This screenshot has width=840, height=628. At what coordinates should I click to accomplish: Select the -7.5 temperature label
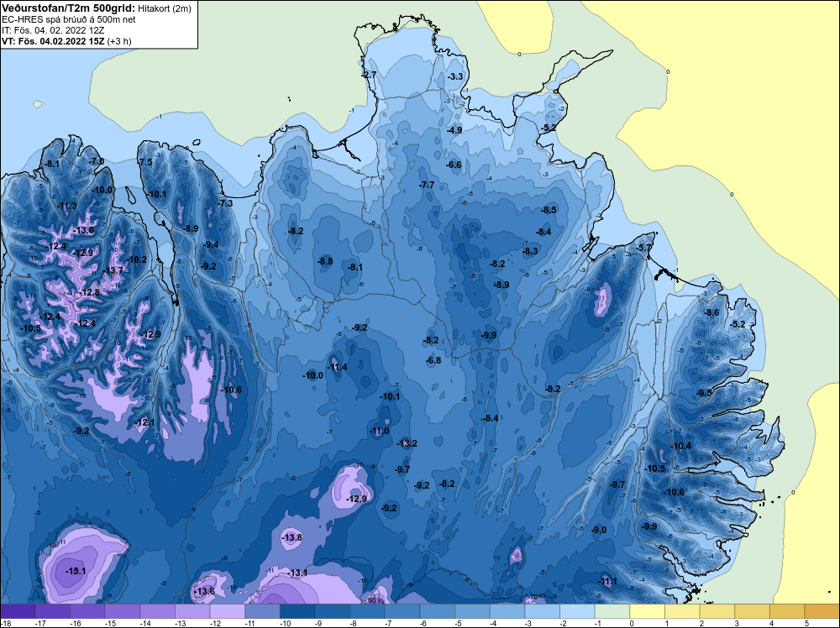(145, 162)
